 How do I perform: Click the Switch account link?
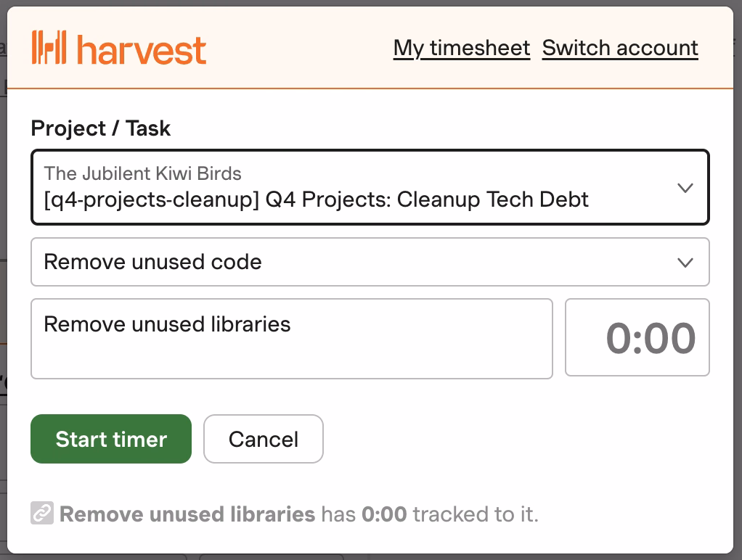[x=620, y=48]
